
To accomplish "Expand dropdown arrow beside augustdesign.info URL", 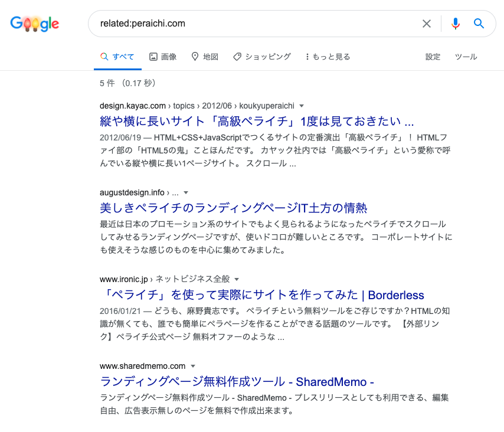I will click(x=185, y=192).
